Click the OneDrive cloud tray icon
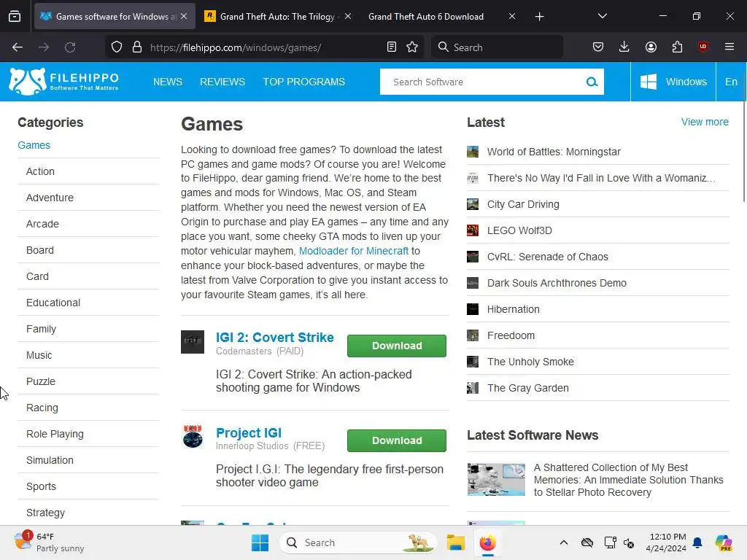Screen dimensions: 747x560 point(587,542)
